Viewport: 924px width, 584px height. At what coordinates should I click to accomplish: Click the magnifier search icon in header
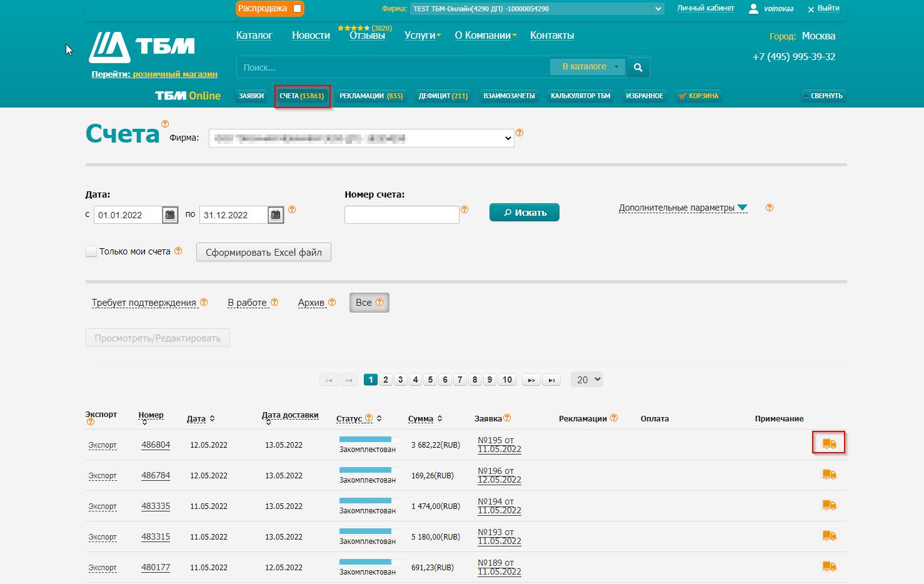point(638,68)
